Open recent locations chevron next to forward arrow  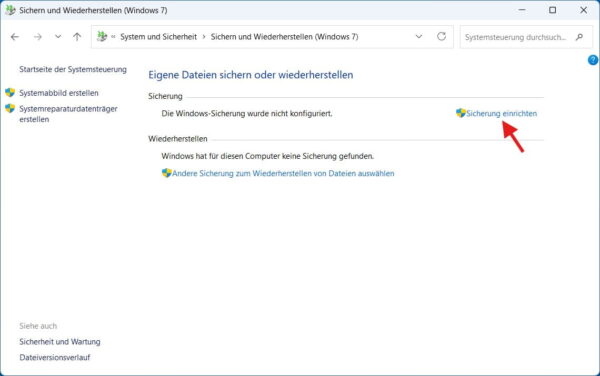[58, 37]
